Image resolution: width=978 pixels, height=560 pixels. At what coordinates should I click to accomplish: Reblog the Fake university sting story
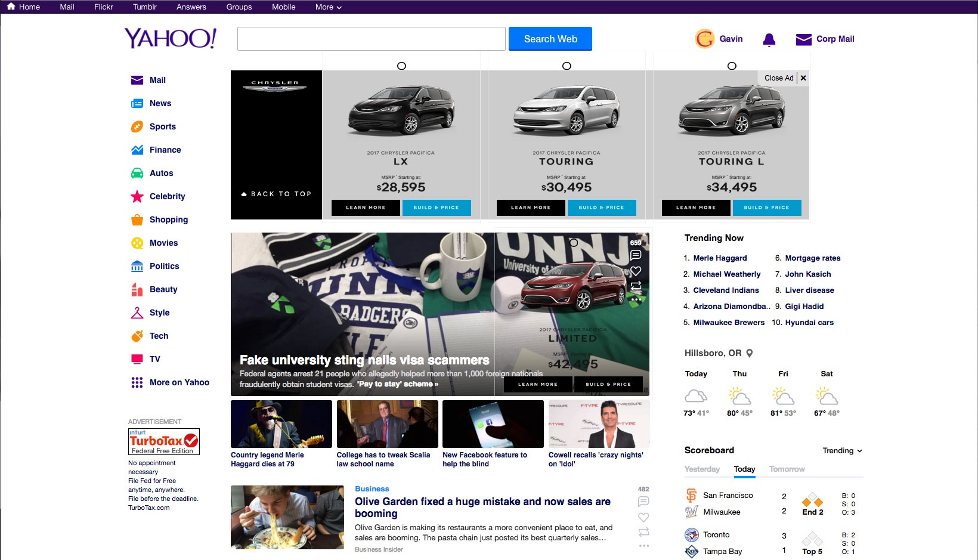[x=636, y=286]
